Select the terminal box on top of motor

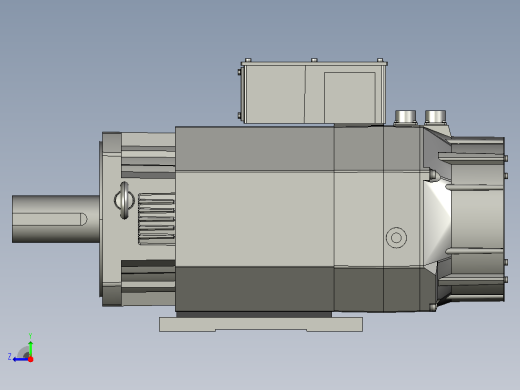314,92
